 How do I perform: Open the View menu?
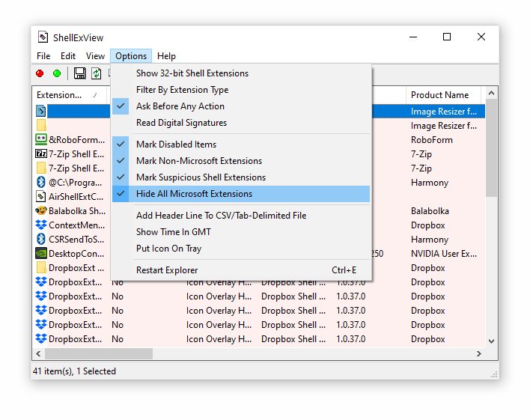click(x=95, y=56)
